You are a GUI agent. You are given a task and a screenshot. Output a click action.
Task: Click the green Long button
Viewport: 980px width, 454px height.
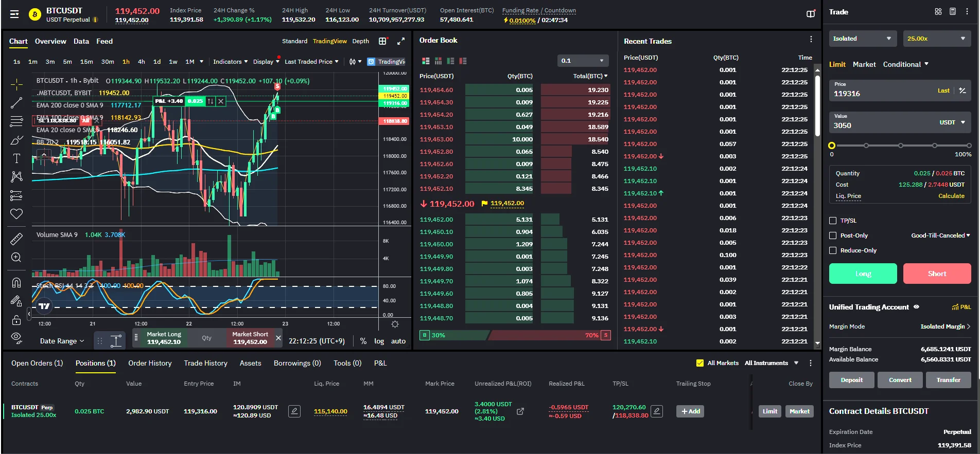coord(863,274)
